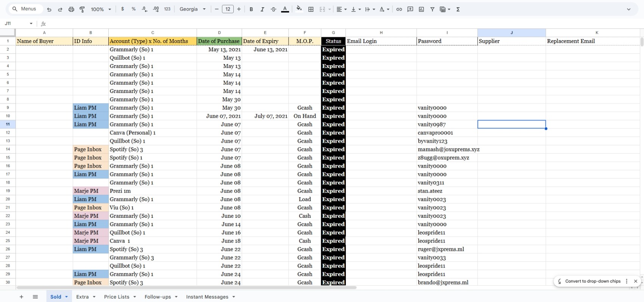Image resolution: width=644 pixels, height=302 pixels.
Task: Open more number formats (123)
Action: pyautogui.click(x=167, y=9)
